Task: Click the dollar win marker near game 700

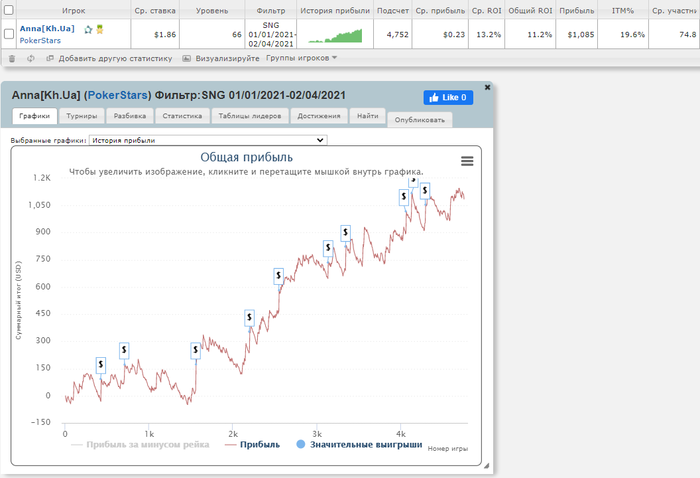Action: (x=124, y=350)
